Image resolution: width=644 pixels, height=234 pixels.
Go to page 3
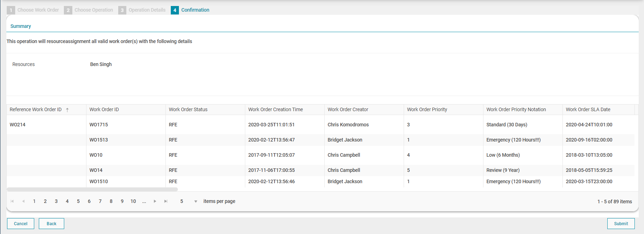(x=56, y=201)
